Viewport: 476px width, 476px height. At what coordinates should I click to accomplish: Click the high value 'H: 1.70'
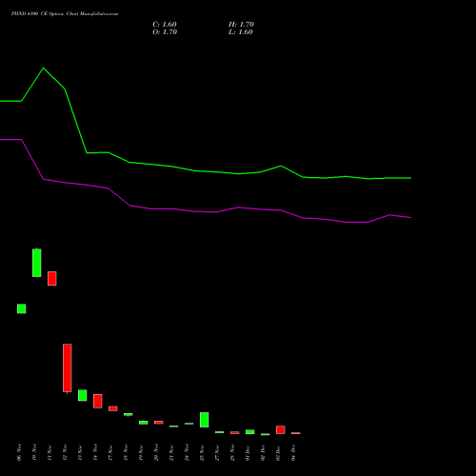[x=241, y=25]
